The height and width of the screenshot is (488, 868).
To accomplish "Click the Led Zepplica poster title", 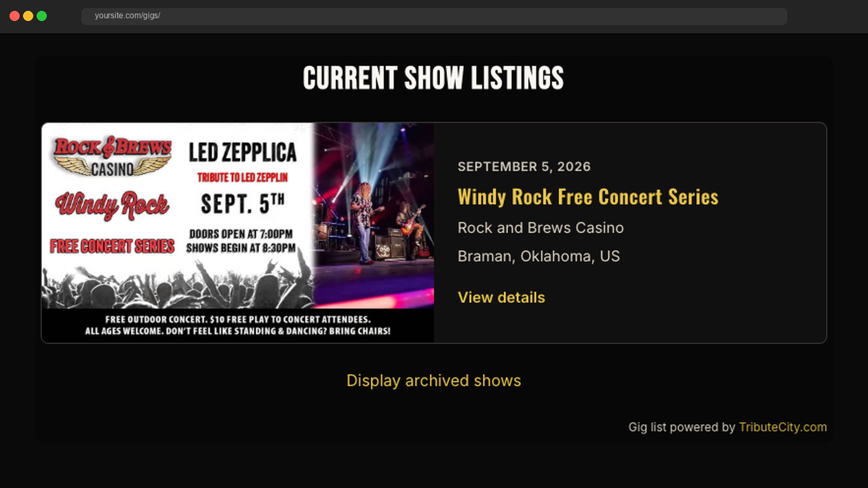I will (x=243, y=153).
